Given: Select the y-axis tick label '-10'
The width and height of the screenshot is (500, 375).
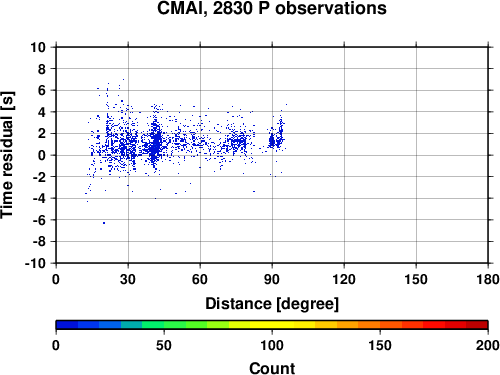Looking at the screenshot, I should [x=35, y=263].
